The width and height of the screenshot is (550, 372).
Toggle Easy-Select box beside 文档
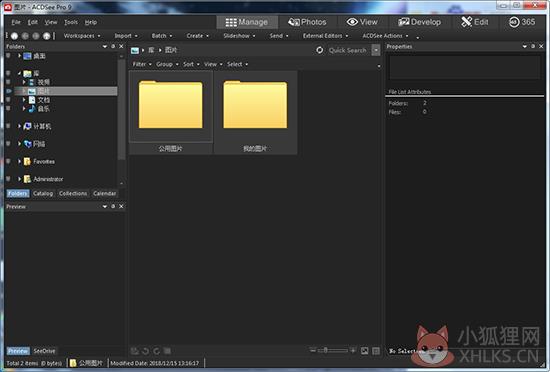(x=8, y=100)
